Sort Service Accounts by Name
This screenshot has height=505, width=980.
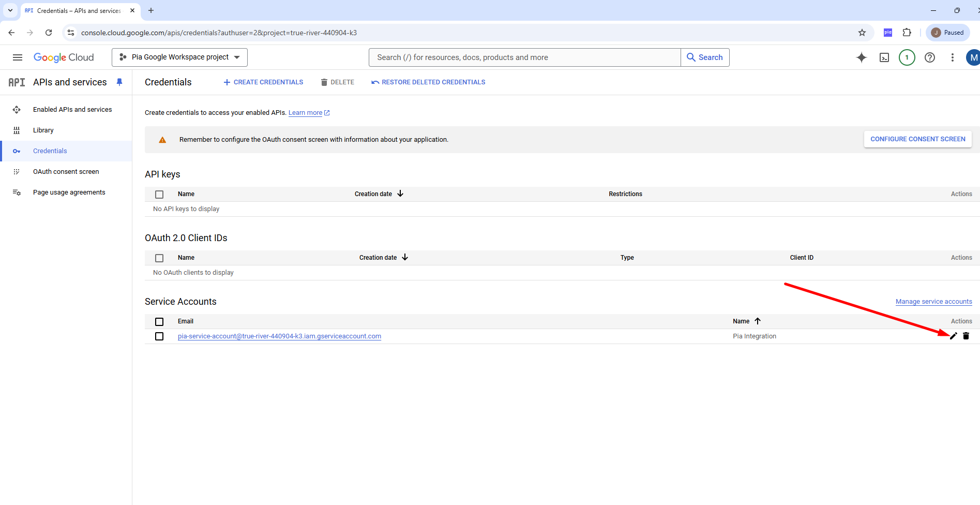[x=746, y=321]
